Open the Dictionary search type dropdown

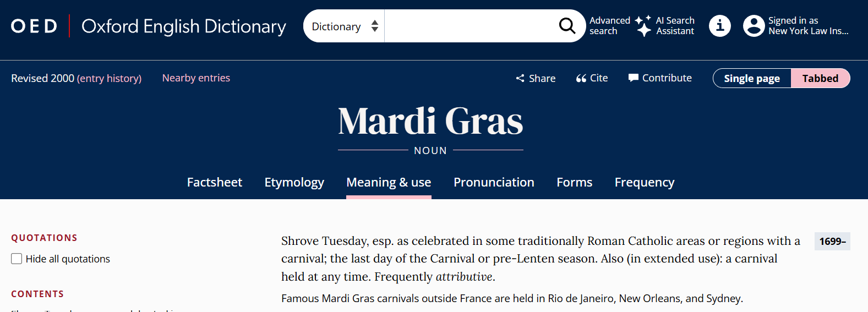click(344, 26)
